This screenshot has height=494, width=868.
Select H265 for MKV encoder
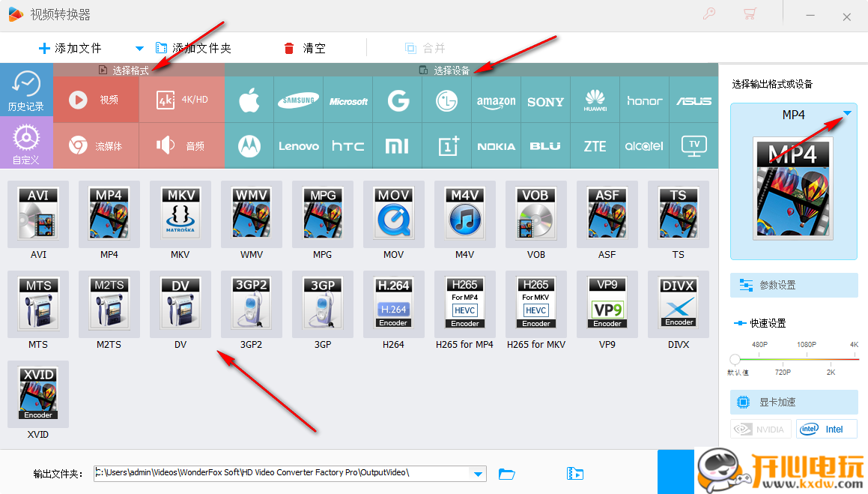tap(536, 304)
